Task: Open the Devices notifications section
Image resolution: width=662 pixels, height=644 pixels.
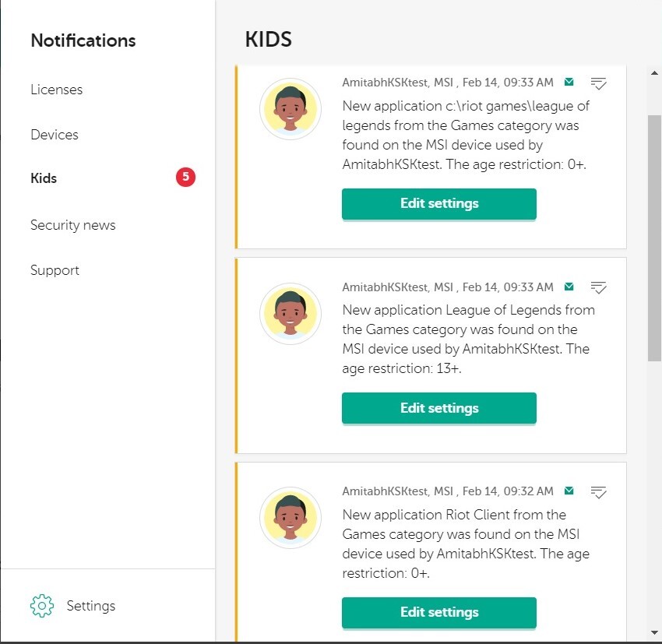Action: click(55, 135)
